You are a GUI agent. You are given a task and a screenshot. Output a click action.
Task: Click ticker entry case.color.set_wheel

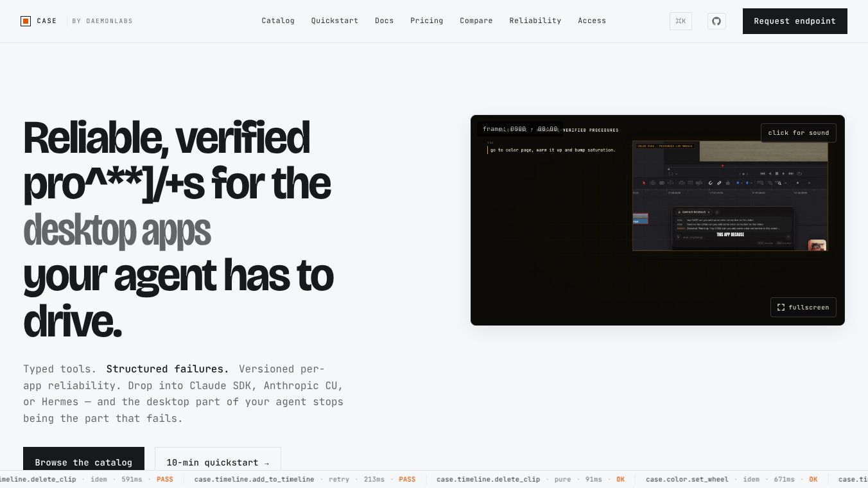[687, 480]
